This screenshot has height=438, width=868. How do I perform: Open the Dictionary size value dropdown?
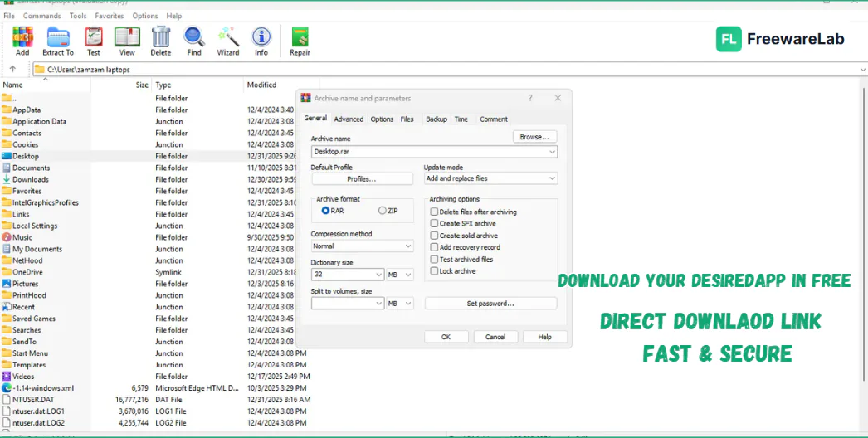[x=378, y=274]
